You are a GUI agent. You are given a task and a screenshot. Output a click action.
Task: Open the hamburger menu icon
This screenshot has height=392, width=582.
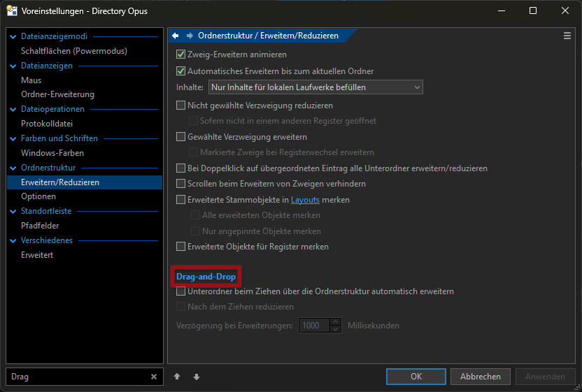(567, 36)
